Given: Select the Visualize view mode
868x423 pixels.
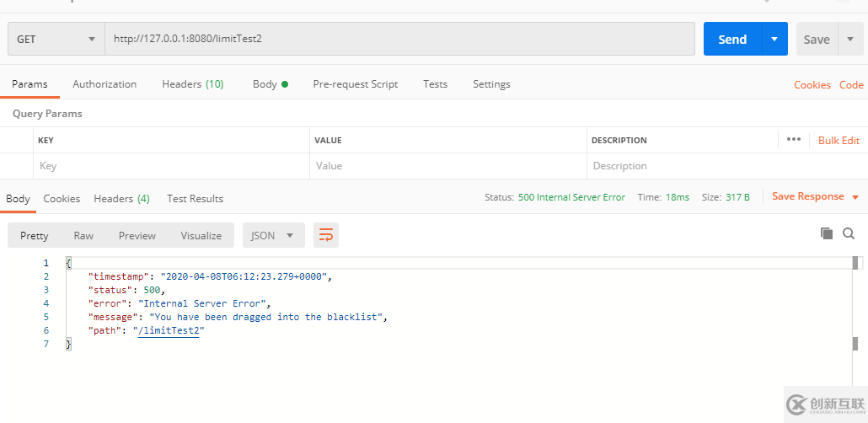Looking at the screenshot, I should tap(201, 235).
